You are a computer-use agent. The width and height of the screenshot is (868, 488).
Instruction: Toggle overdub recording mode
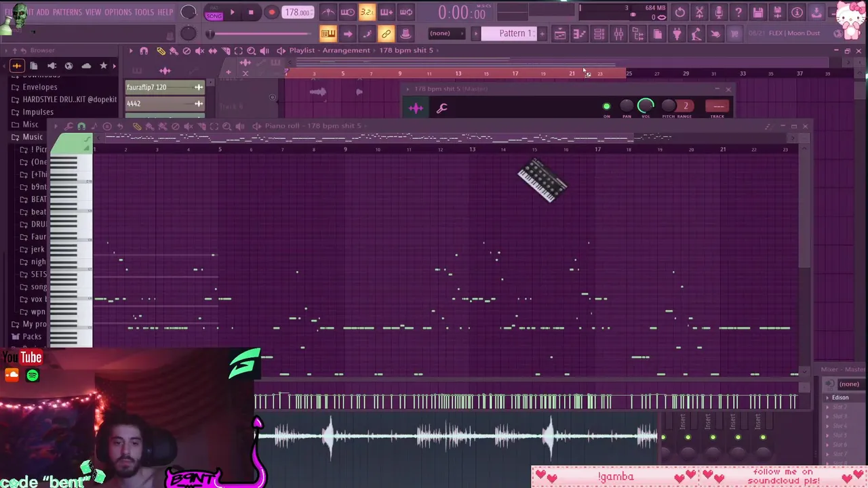387,12
